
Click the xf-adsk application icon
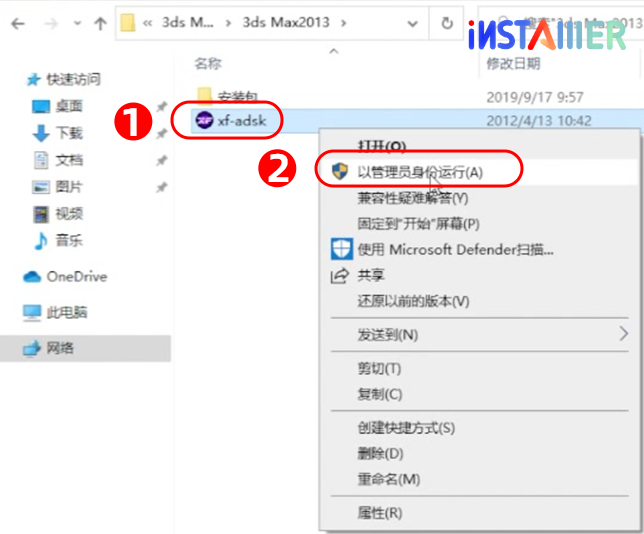(204, 120)
